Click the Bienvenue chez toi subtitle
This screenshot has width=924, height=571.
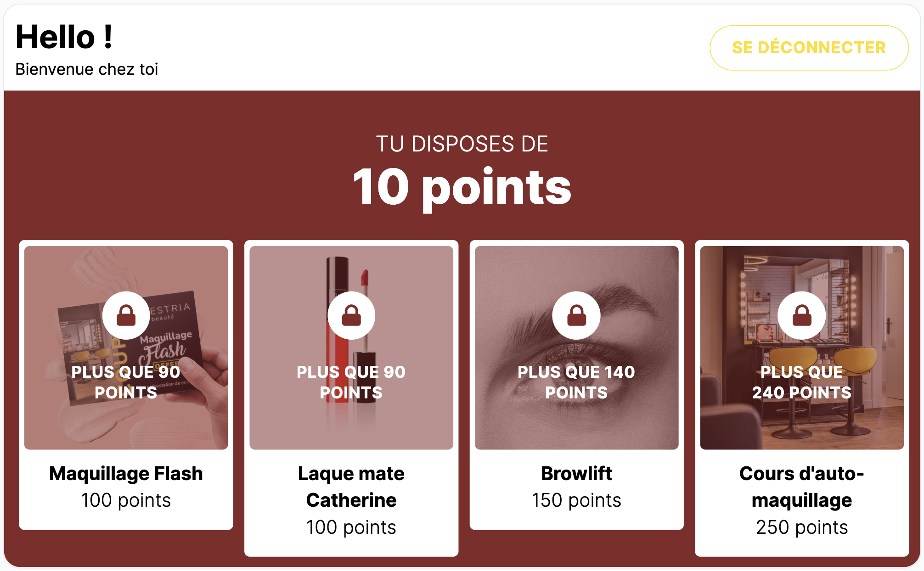tap(87, 69)
